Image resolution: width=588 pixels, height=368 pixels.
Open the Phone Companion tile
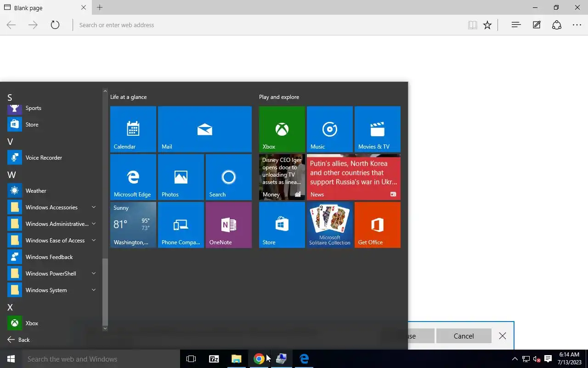coord(181,225)
